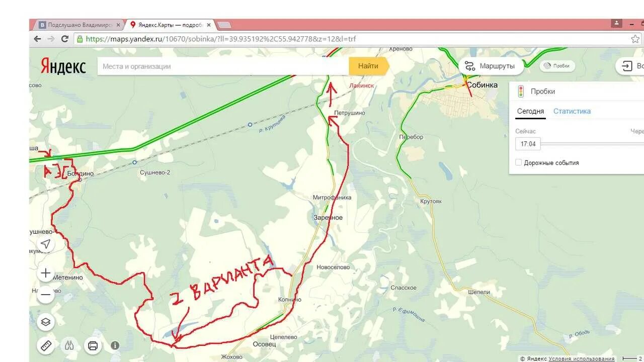This screenshot has height=362, width=644.
Task: Click the Копнино village label
Action: click(x=290, y=300)
